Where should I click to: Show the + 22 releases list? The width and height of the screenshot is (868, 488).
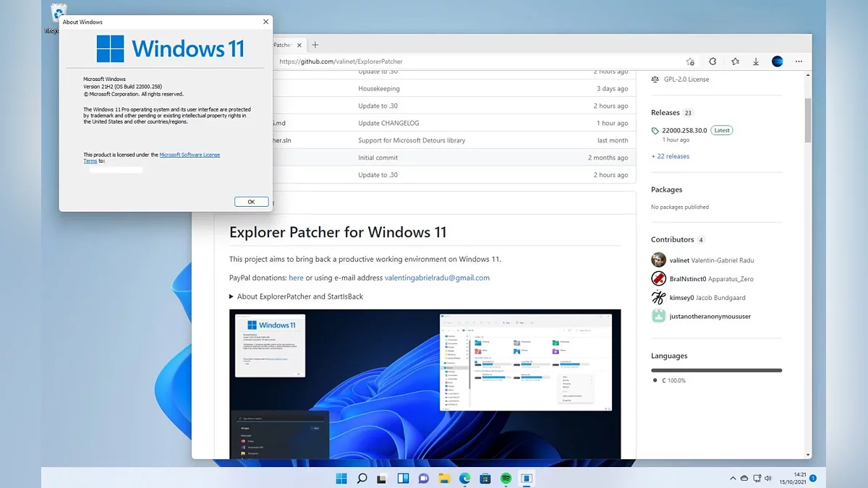point(670,156)
